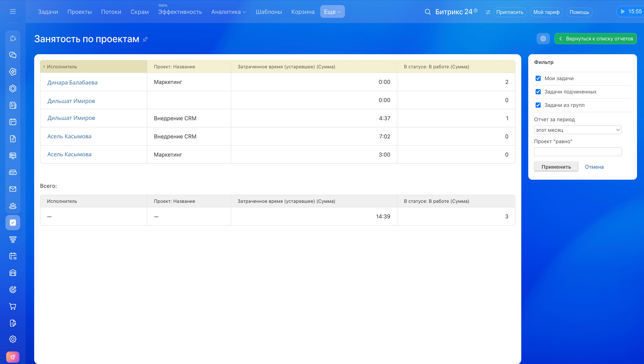
Task: Click the Применить button
Action: pos(556,167)
